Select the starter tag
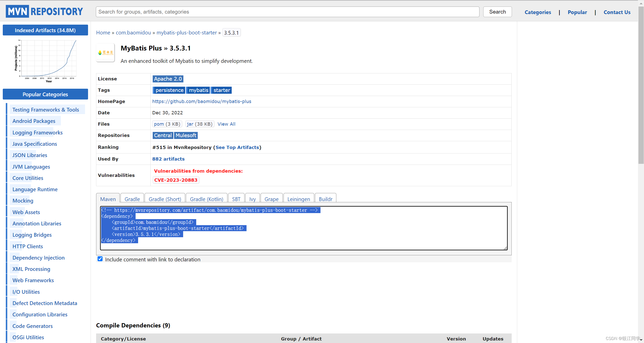 point(221,90)
